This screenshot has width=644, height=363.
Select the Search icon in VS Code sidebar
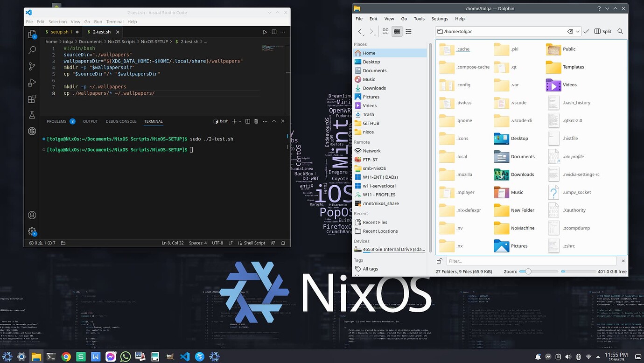32,50
